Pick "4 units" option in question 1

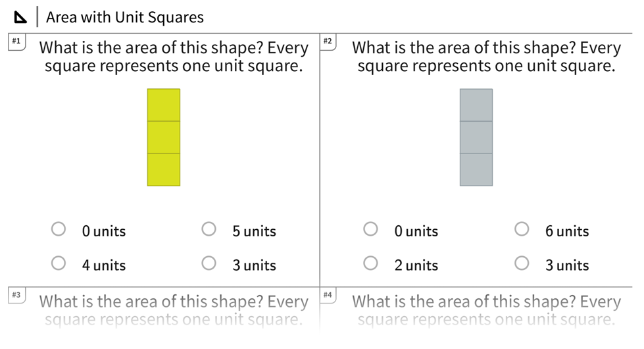pyautogui.click(x=59, y=263)
